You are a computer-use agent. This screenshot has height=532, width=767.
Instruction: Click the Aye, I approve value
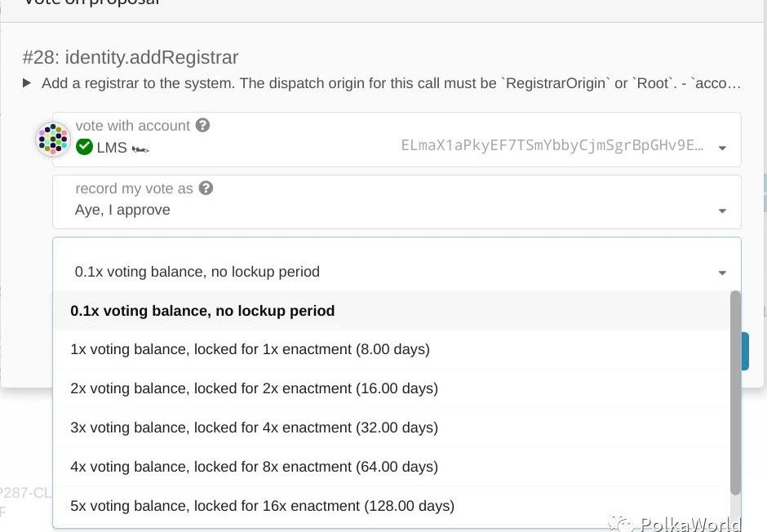(122, 210)
